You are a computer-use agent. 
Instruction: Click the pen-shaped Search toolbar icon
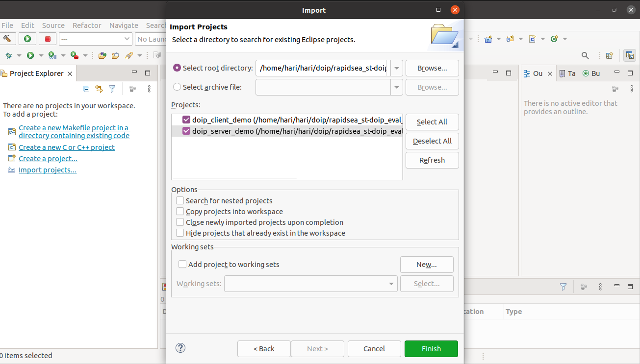[129, 55]
